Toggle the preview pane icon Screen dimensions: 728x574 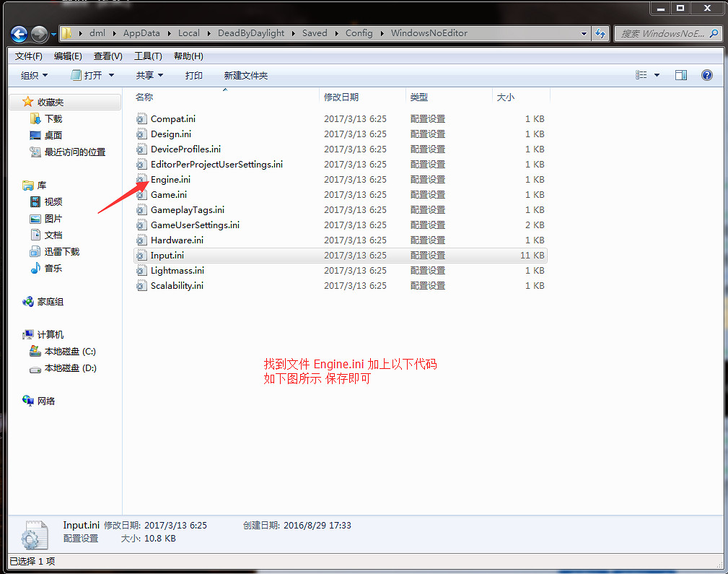[680, 75]
